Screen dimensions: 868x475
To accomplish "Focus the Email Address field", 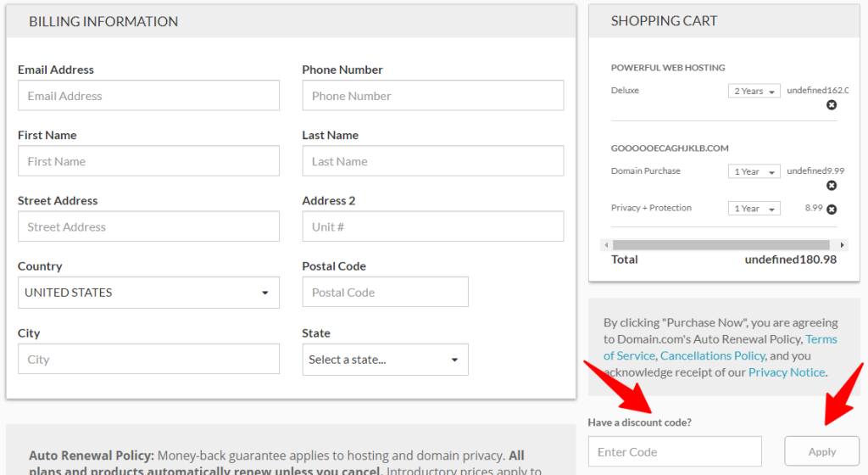I will tap(148, 96).
